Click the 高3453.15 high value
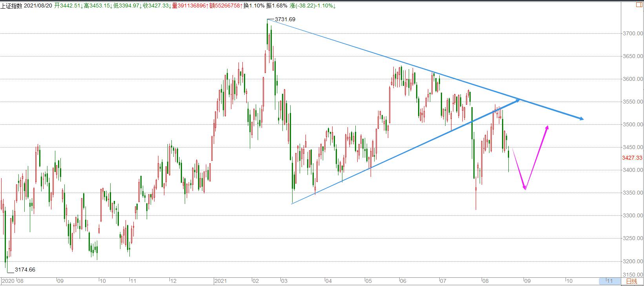Screen dimensions: 644x286 click(98, 5)
